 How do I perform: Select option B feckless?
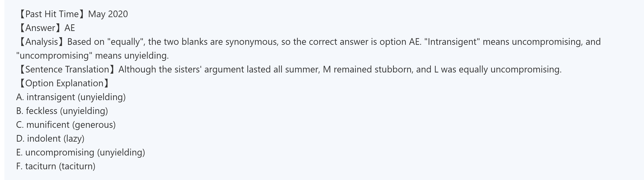pyautogui.click(x=62, y=111)
